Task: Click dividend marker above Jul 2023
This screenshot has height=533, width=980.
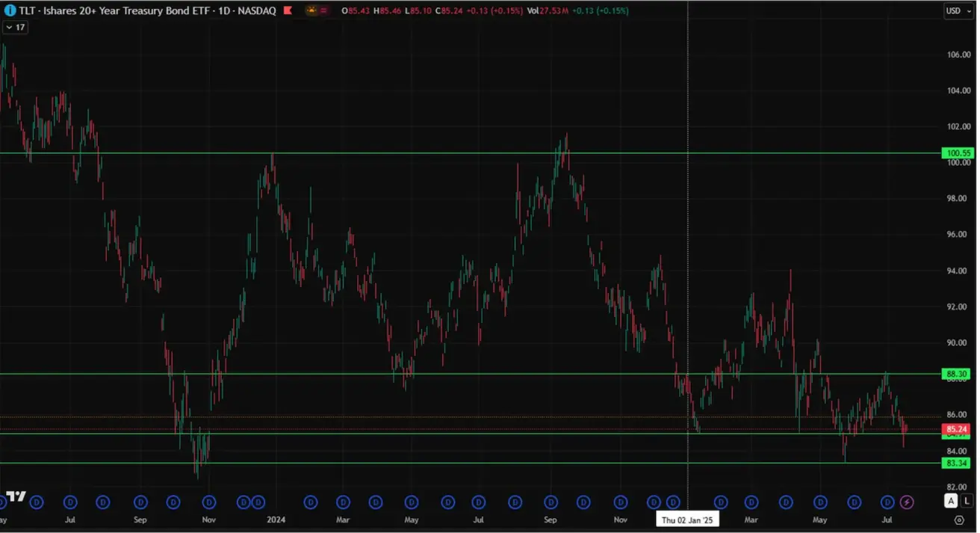Action: click(71, 502)
